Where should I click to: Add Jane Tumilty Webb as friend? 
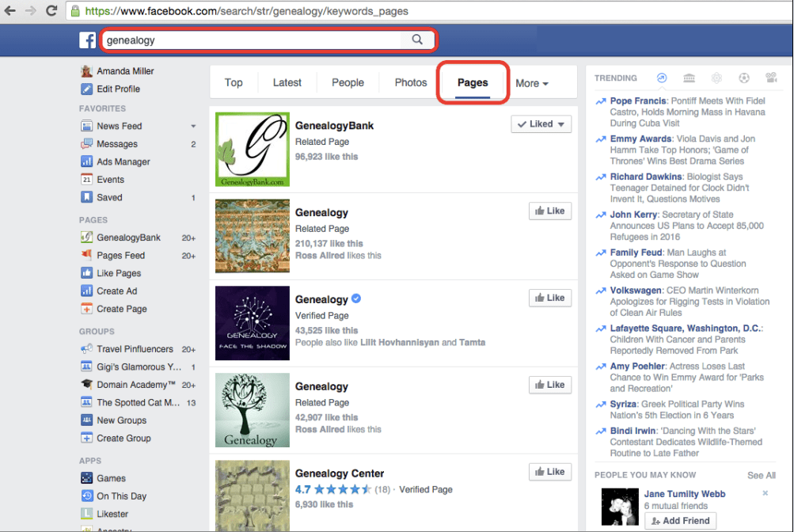pyautogui.click(x=680, y=521)
